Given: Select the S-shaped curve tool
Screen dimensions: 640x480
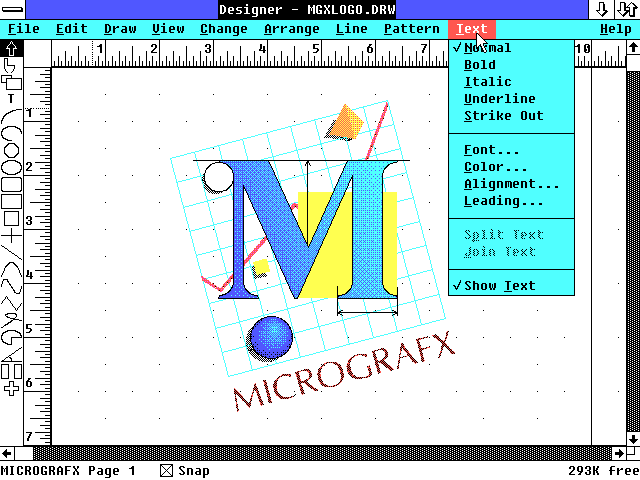Looking at the screenshot, I should [x=11, y=287].
